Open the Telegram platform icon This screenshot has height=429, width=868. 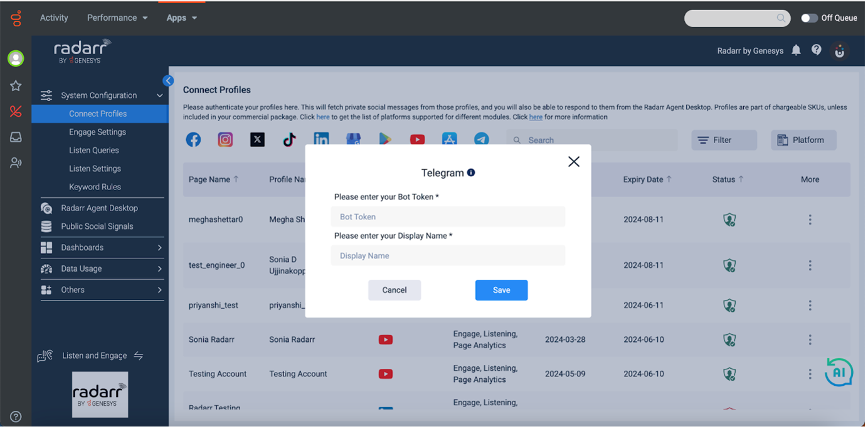tap(482, 139)
